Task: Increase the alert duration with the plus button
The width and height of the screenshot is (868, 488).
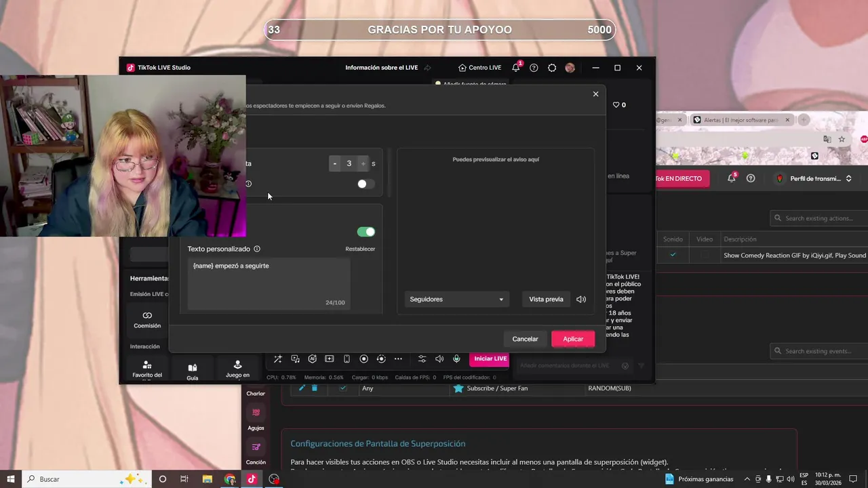Action: point(363,163)
